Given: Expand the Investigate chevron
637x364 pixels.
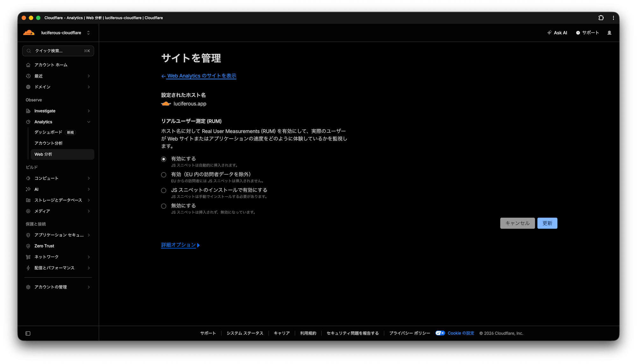Looking at the screenshot, I should pos(89,111).
